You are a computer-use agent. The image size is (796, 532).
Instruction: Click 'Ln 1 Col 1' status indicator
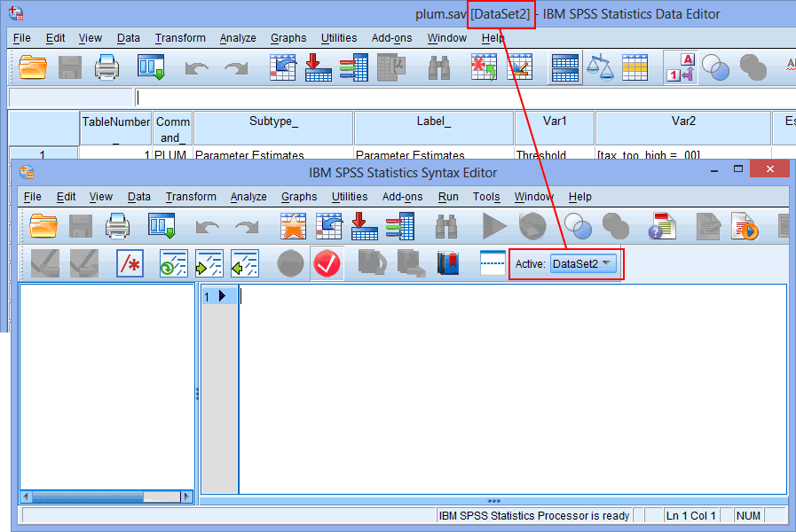[x=690, y=516]
